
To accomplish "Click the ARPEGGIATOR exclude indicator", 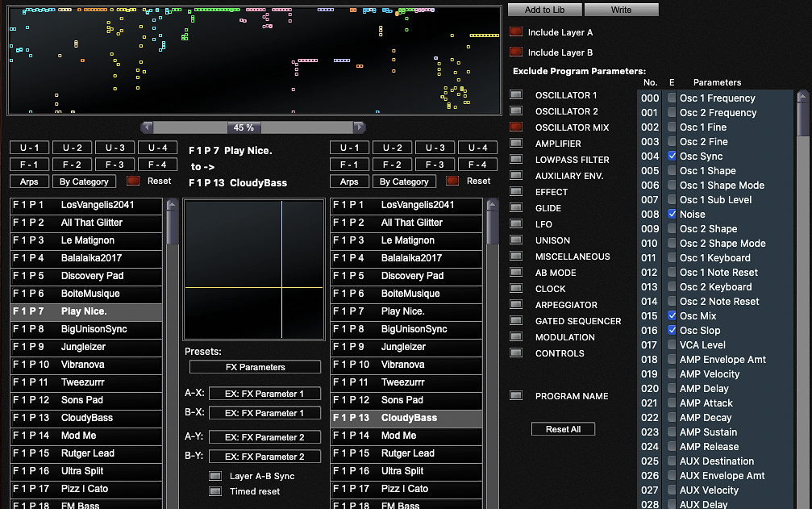I will 516,305.
